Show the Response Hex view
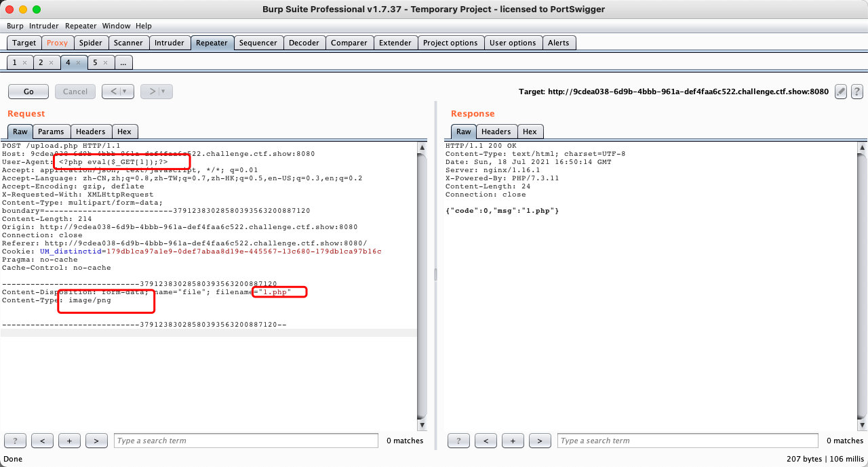The height and width of the screenshot is (467, 868). click(x=530, y=131)
